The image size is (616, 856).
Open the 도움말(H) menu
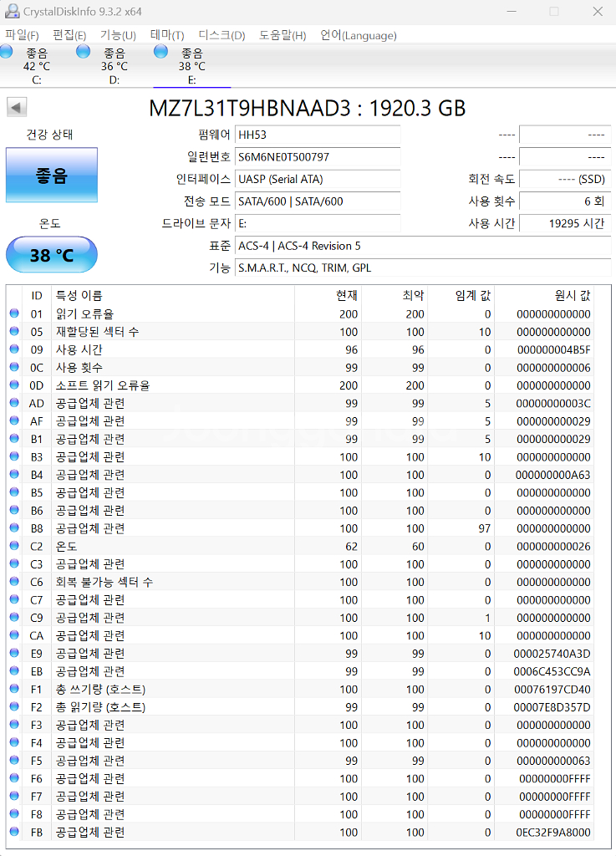[x=282, y=35]
